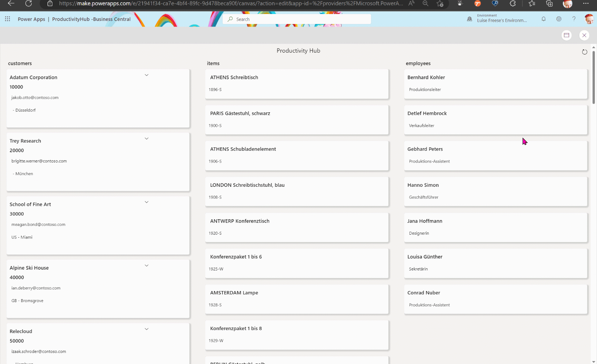Click the blue heart search extension icon
This screenshot has width=597, height=364.
coord(495,3)
